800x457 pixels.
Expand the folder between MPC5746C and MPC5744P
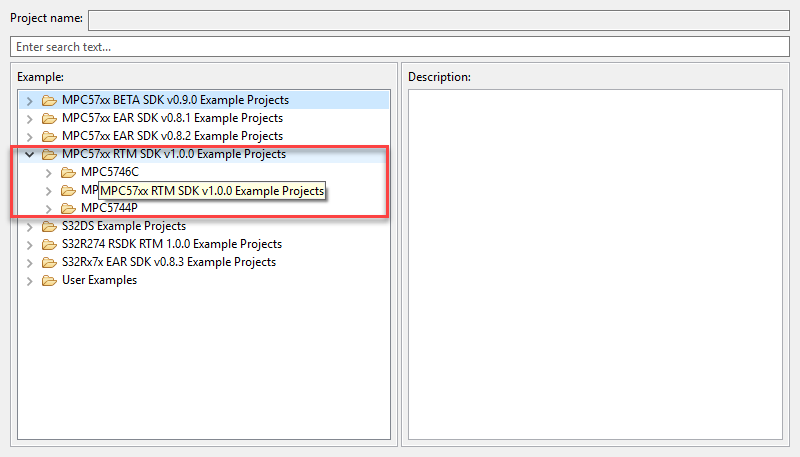(48, 191)
